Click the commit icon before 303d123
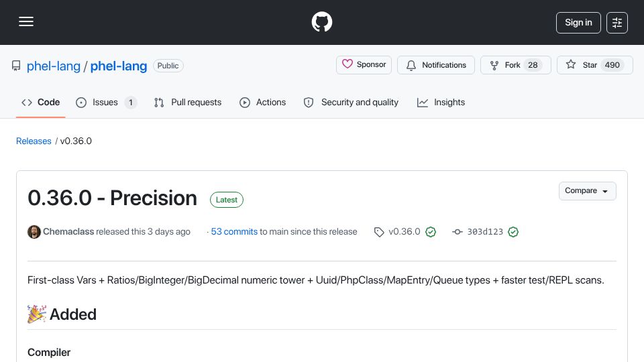The height and width of the screenshot is (362, 644). pos(457,232)
